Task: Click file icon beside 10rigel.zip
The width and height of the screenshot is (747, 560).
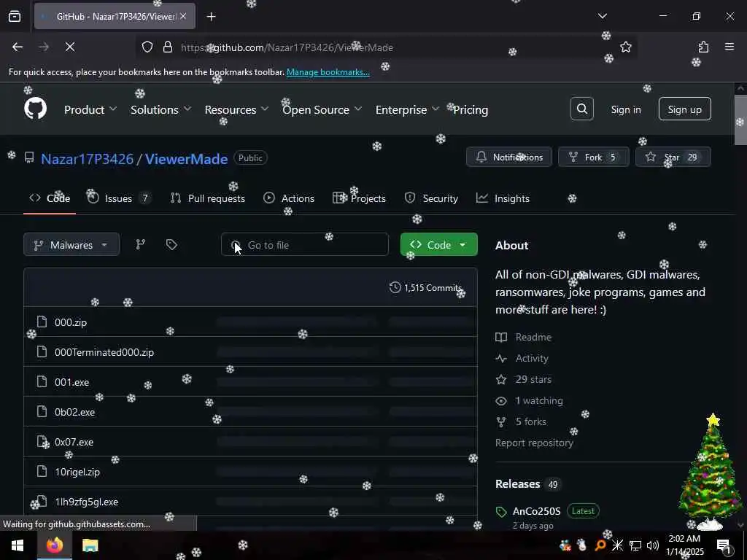Action: [x=42, y=472]
